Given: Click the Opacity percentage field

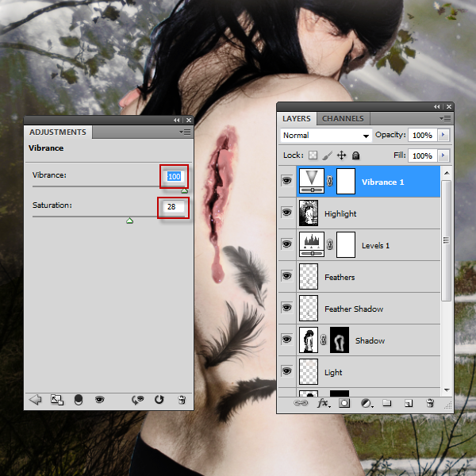Looking at the screenshot, I should (x=423, y=135).
